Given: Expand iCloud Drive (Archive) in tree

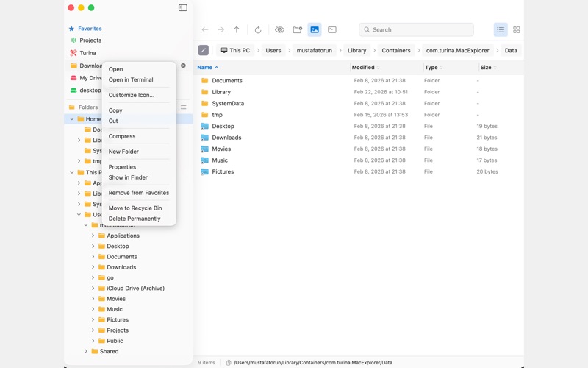Looking at the screenshot, I should click(93, 288).
